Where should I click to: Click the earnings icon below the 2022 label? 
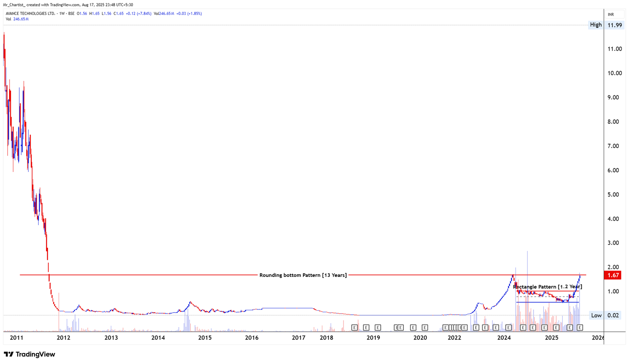[454, 327]
